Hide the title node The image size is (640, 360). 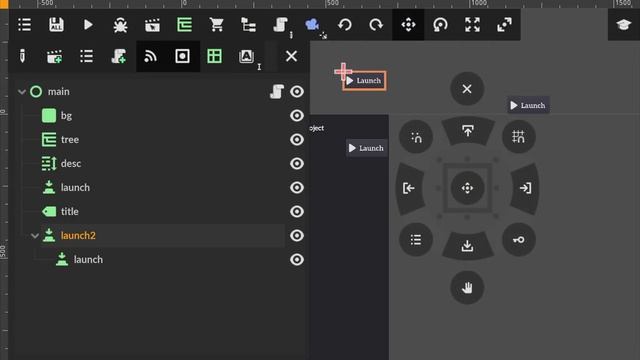tap(297, 211)
